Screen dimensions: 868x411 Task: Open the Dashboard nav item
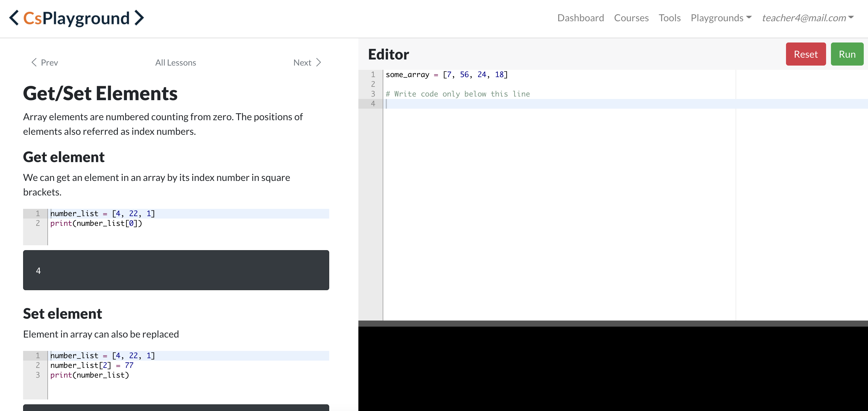580,18
